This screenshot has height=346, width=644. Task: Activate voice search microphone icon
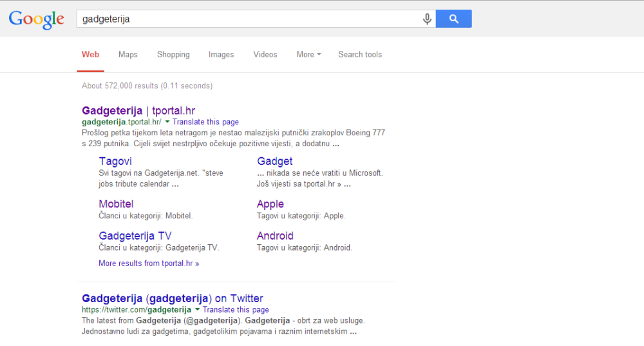(427, 19)
